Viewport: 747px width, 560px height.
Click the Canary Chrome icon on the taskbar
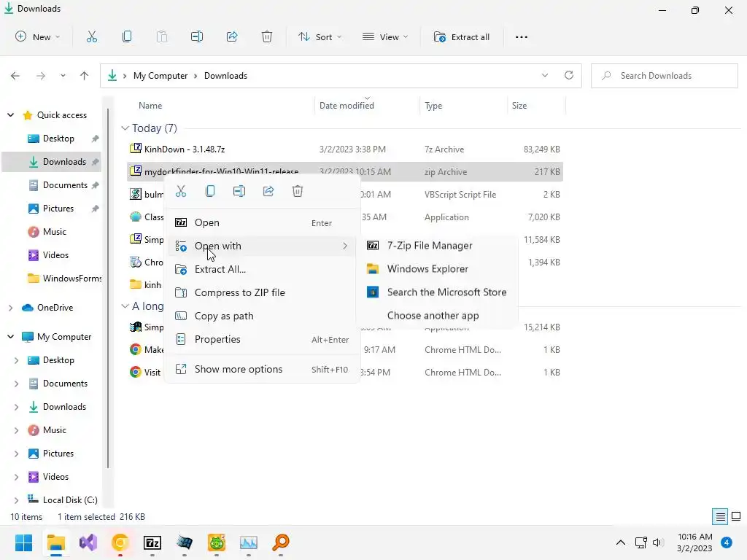[x=120, y=542]
